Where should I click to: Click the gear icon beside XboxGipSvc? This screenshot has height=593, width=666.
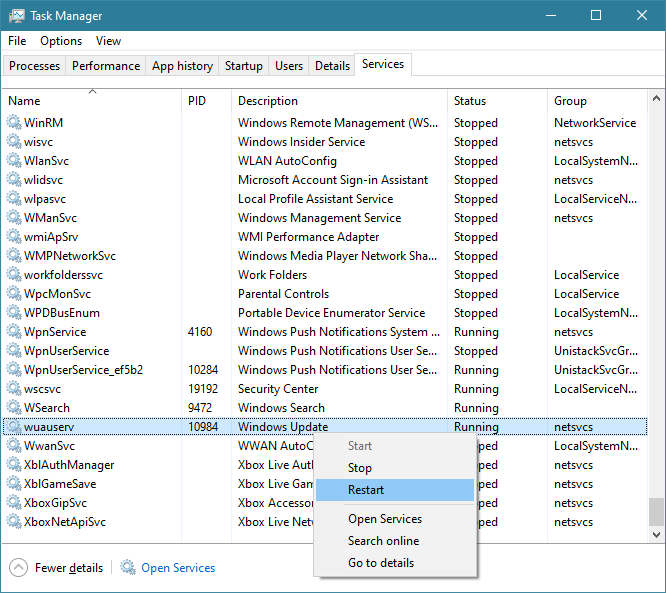(14, 503)
